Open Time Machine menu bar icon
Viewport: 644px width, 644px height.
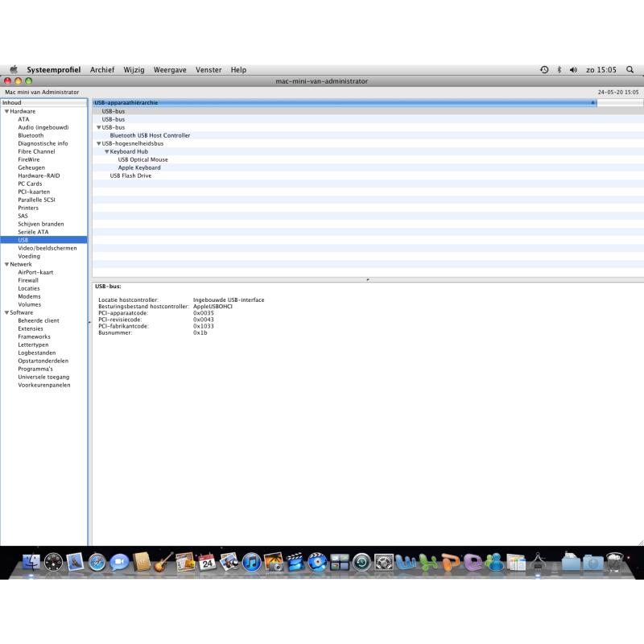544,70
